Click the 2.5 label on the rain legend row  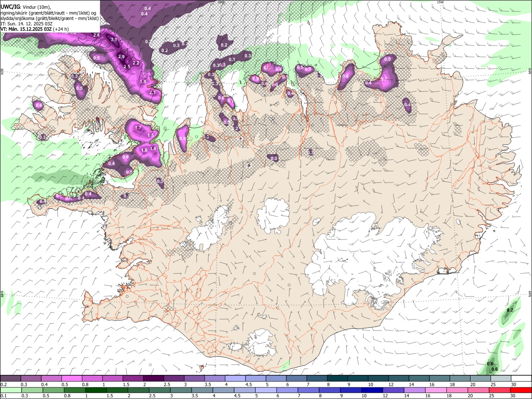point(151,396)
